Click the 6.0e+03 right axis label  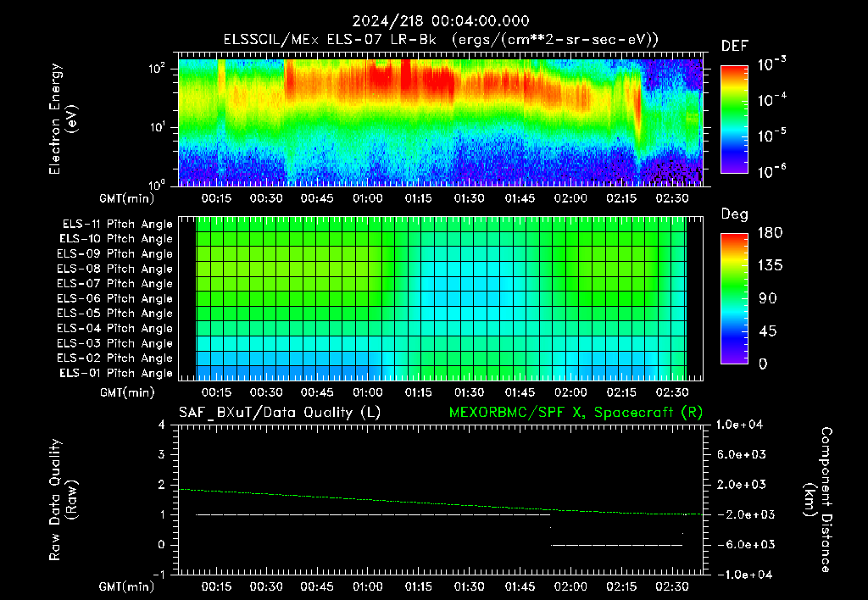(743, 454)
